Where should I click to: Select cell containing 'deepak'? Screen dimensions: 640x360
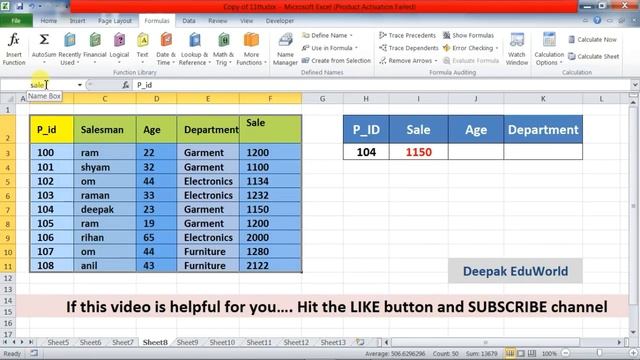104,209
